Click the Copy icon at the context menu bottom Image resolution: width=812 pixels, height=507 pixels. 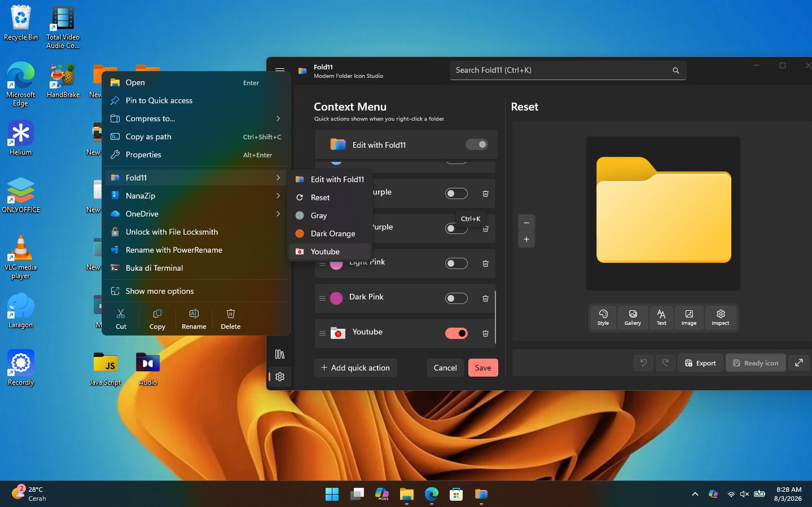[157, 319]
